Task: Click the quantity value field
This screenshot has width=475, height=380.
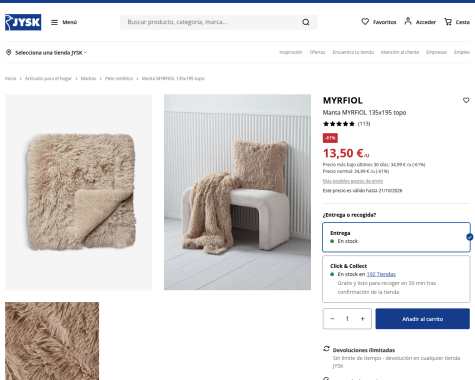Action: pos(347,319)
